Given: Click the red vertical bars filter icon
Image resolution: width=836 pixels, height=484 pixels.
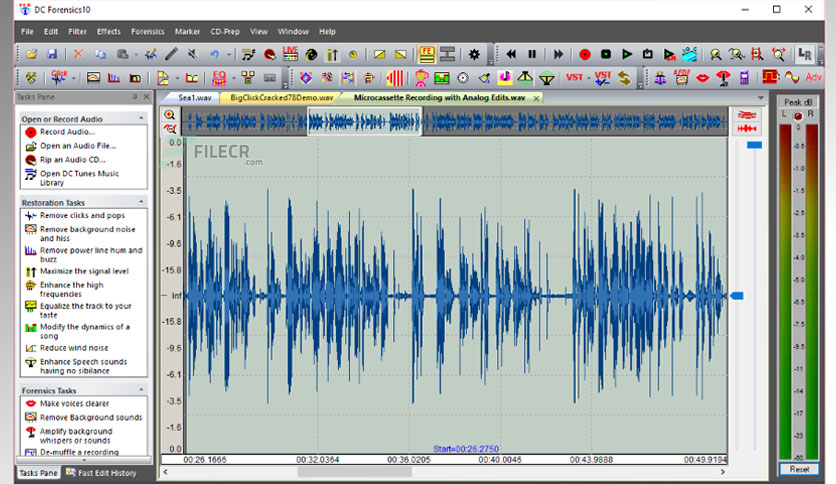Looking at the screenshot, I should 395,78.
